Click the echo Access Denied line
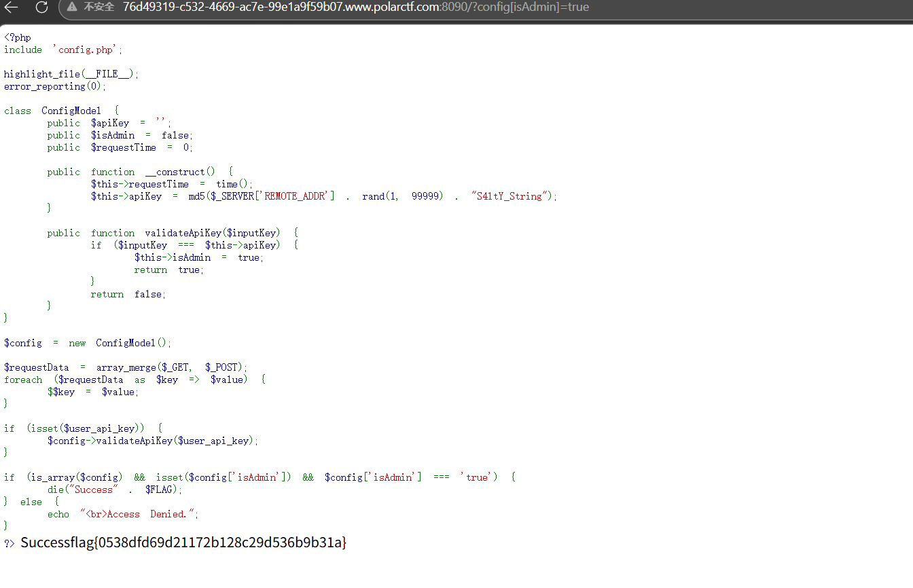Viewport: 913px width, 588px height. tap(123, 514)
